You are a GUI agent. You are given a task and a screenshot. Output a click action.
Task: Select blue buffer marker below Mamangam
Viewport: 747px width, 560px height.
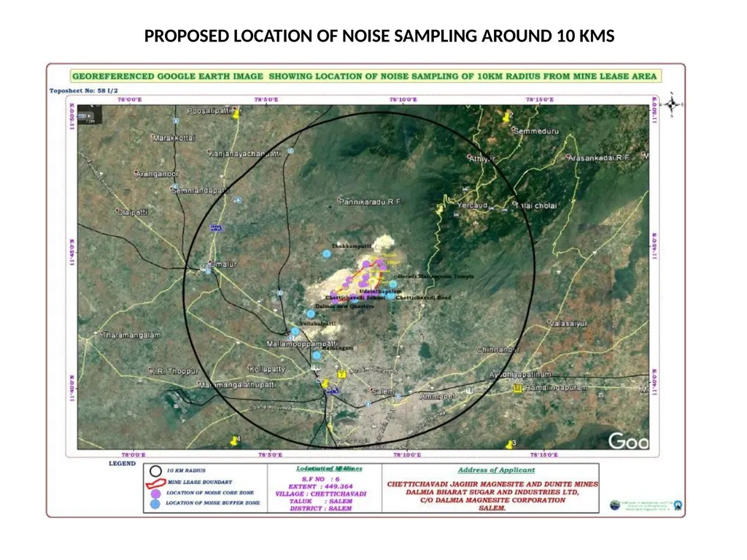click(x=317, y=355)
